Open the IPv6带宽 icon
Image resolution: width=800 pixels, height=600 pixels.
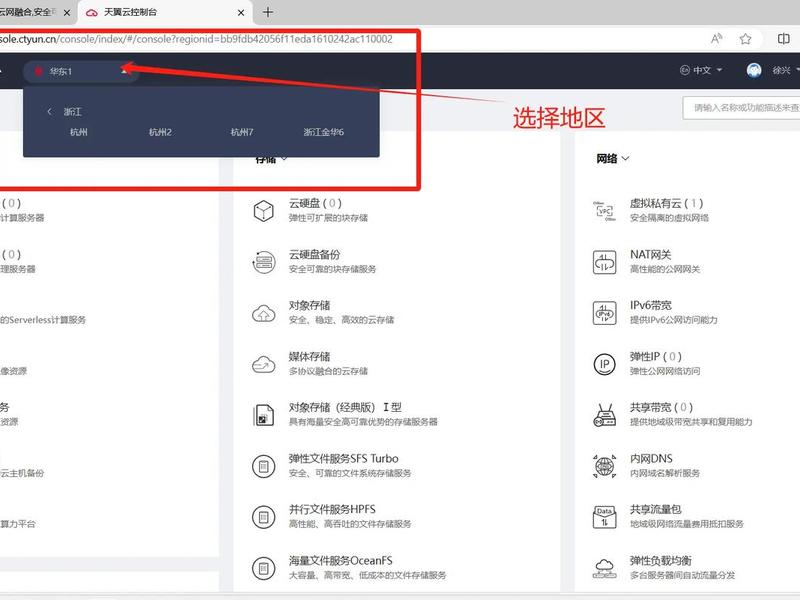(x=605, y=313)
